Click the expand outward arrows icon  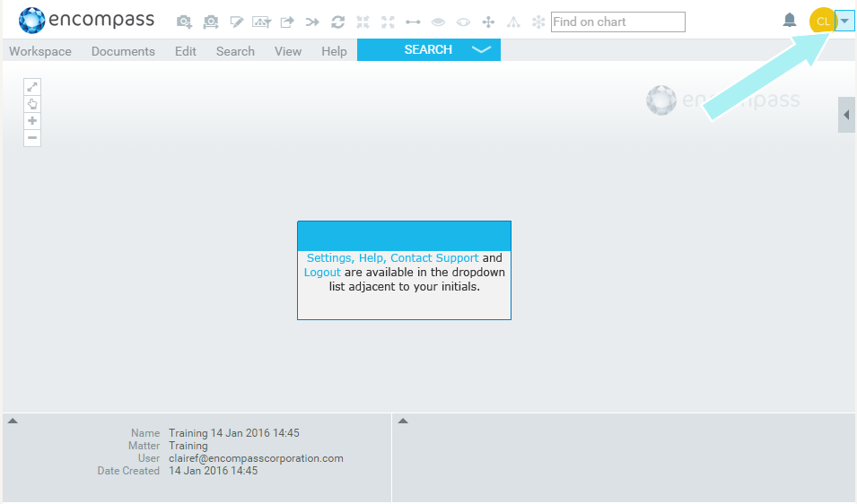388,22
